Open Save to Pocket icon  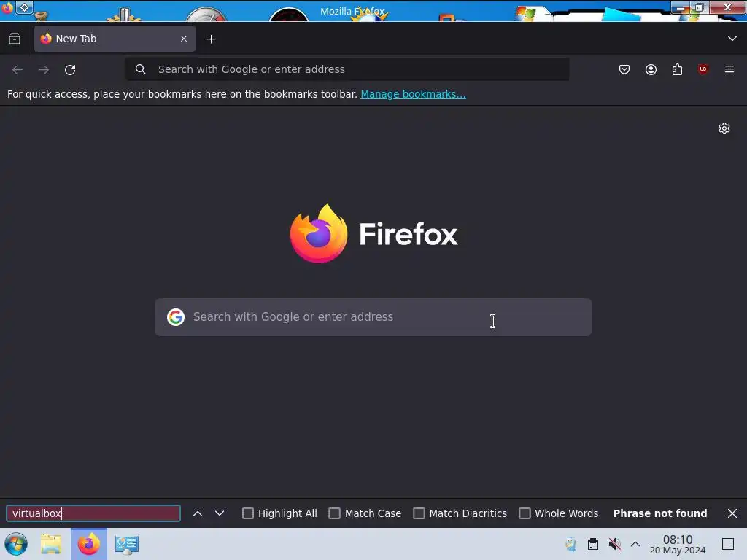pyautogui.click(x=624, y=69)
